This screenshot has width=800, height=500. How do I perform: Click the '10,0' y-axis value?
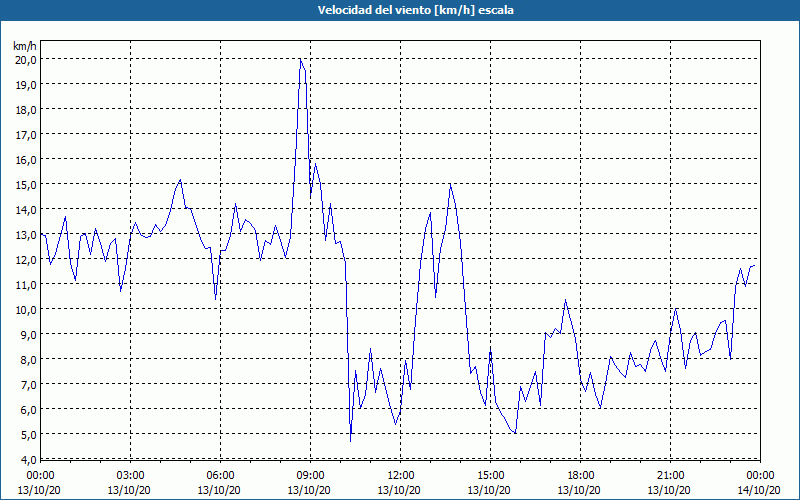click(26, 310)
